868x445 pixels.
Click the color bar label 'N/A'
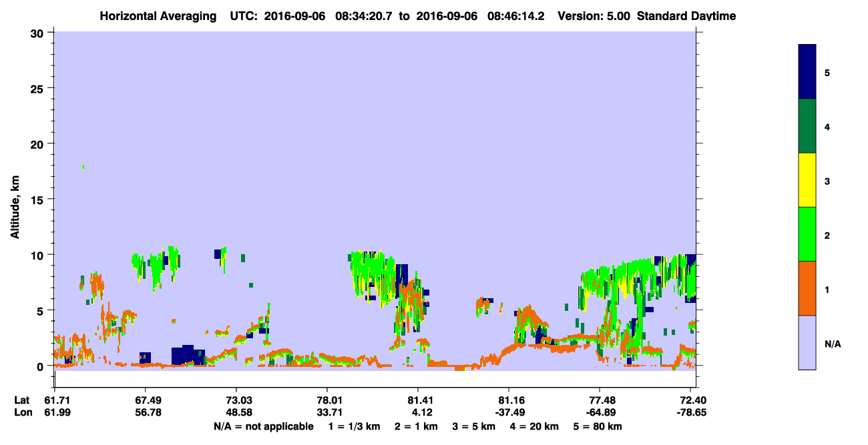[x=832, y=343]
